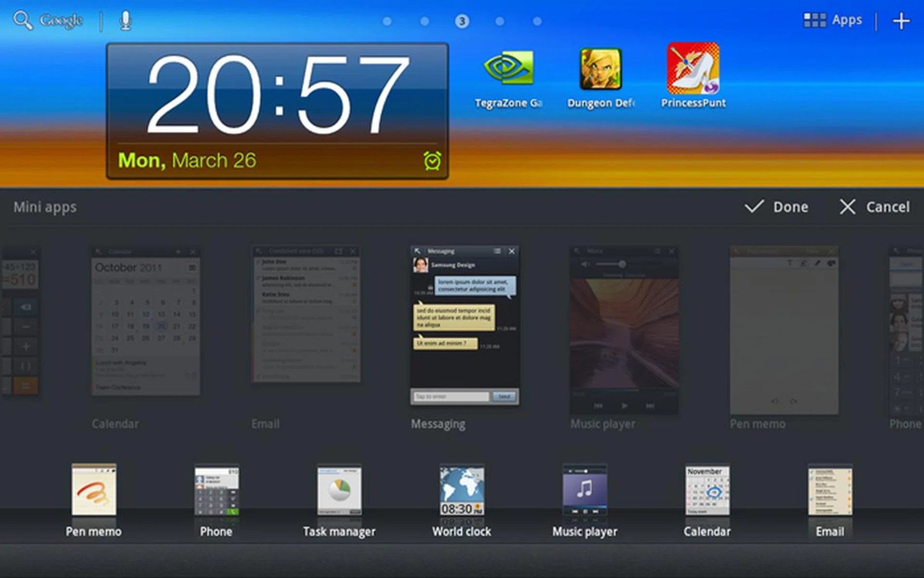Launch the Dungeon Defenders game icon
The height and width of the screenshot is (578, 924).
601,69
